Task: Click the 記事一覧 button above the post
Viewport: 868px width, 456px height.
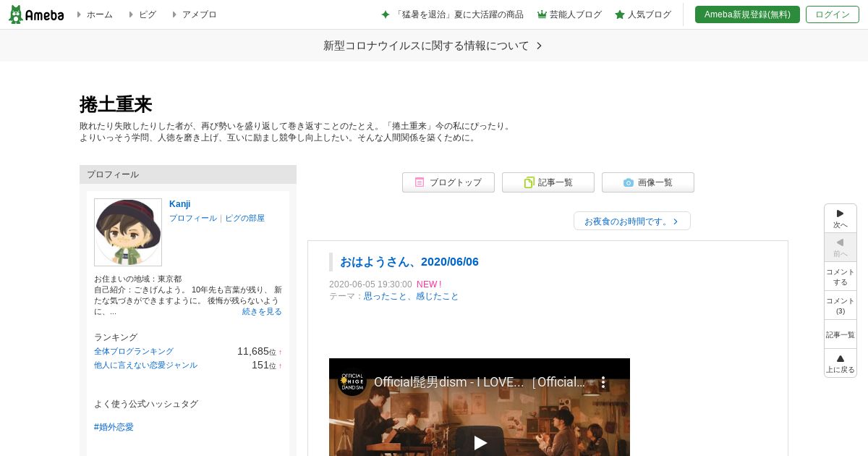Action: coord(548,182)
